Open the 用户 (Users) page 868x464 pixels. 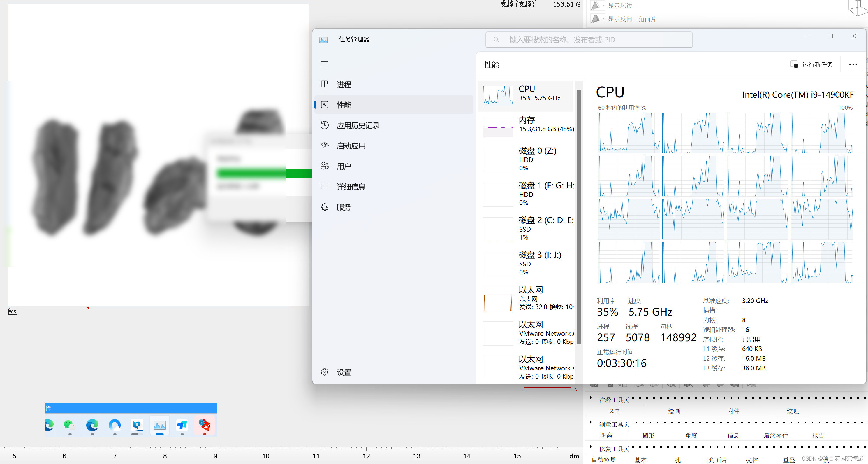pyautogui.click(x=344, y=166)
